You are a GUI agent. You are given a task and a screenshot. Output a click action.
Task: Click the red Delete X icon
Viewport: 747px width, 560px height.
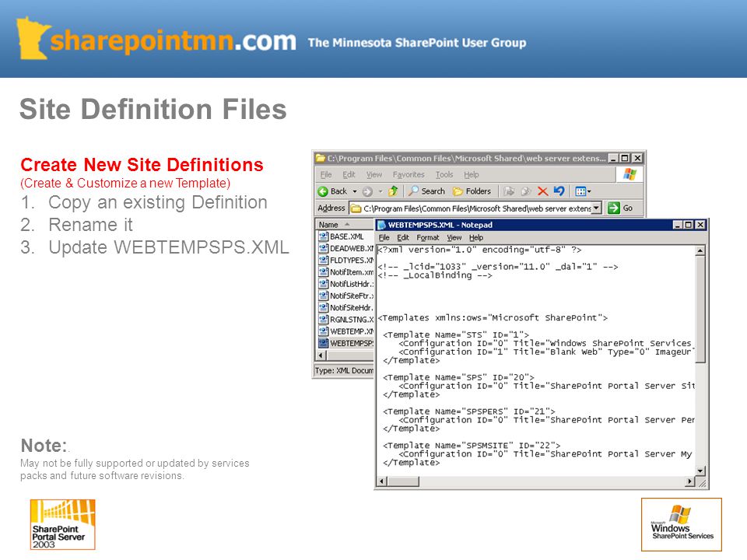coord(542,191)
